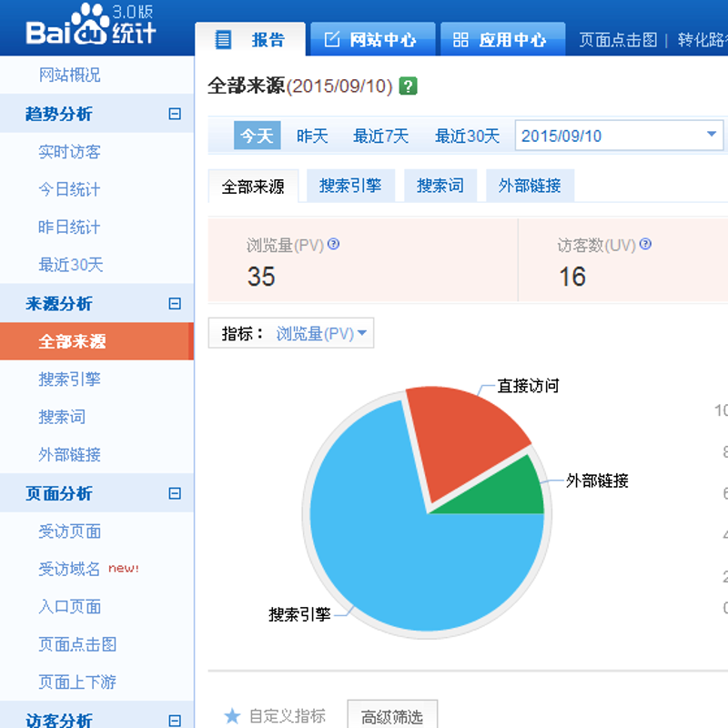The height and width of the screenshot is (728, 728).
Task: Click the 页面分析 section header
Action: pyautogui.click(x=96, y=493)
